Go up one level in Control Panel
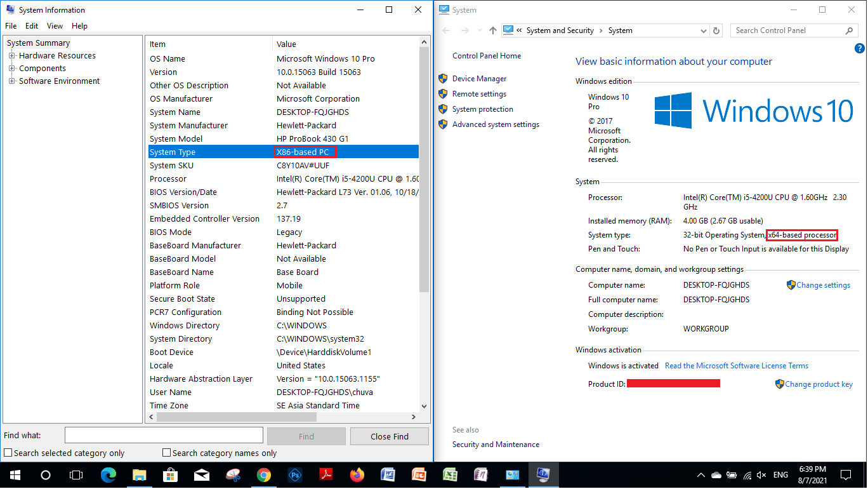This screenshot has height=489, width=868. [493, 30]
